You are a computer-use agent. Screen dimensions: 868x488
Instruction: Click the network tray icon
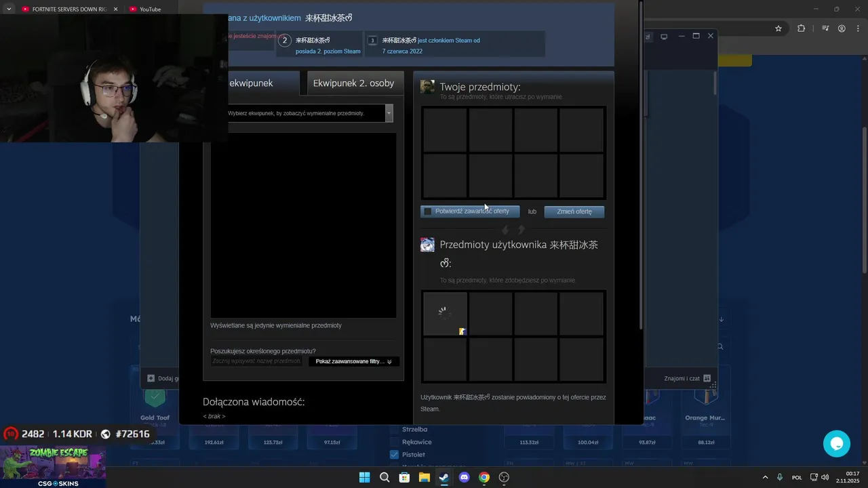tap(814, 477)
